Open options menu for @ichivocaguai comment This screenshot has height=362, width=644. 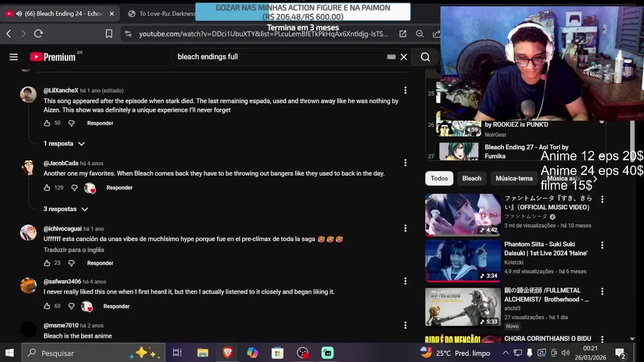pos(405,228)
